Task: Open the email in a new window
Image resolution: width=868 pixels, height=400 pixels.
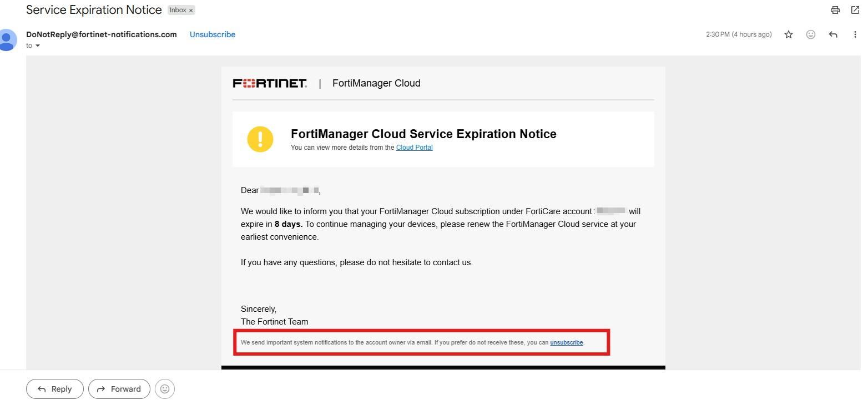Action: [855, 10]
